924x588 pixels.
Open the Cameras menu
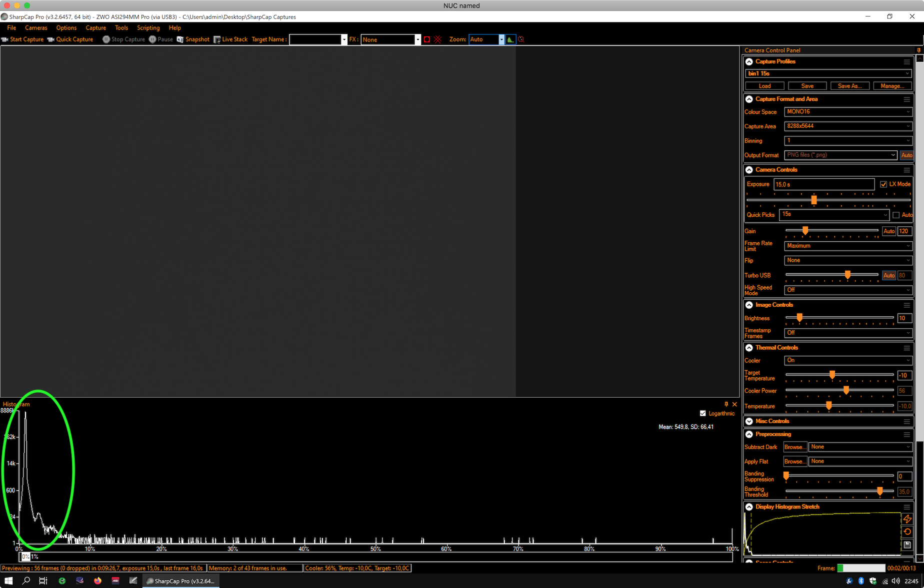pos(36,28)
